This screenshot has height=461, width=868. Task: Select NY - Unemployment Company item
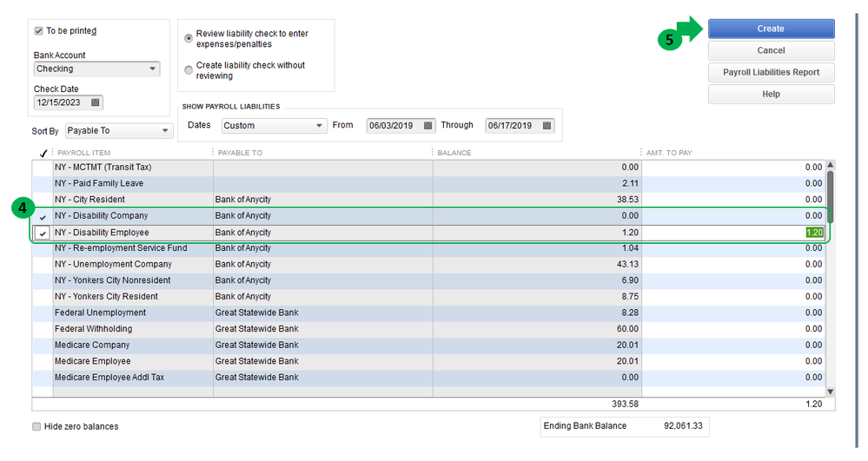pos(113,264)
